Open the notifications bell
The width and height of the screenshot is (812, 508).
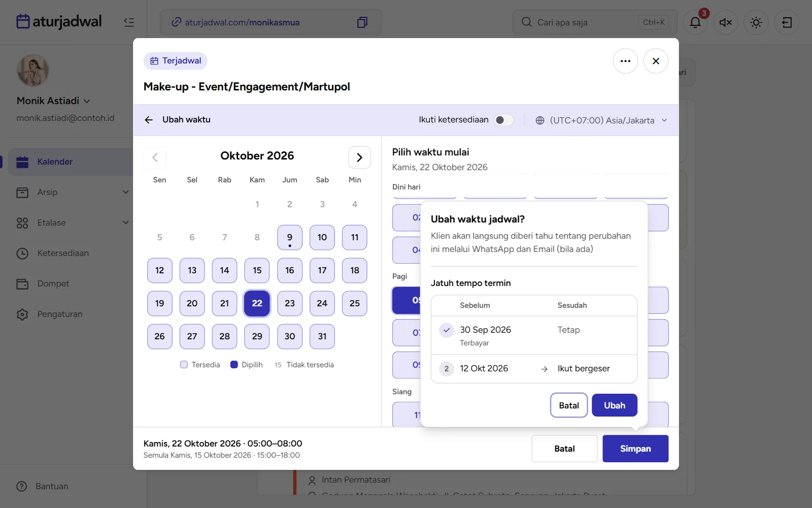pyautogui.click(x=695, y=22)
